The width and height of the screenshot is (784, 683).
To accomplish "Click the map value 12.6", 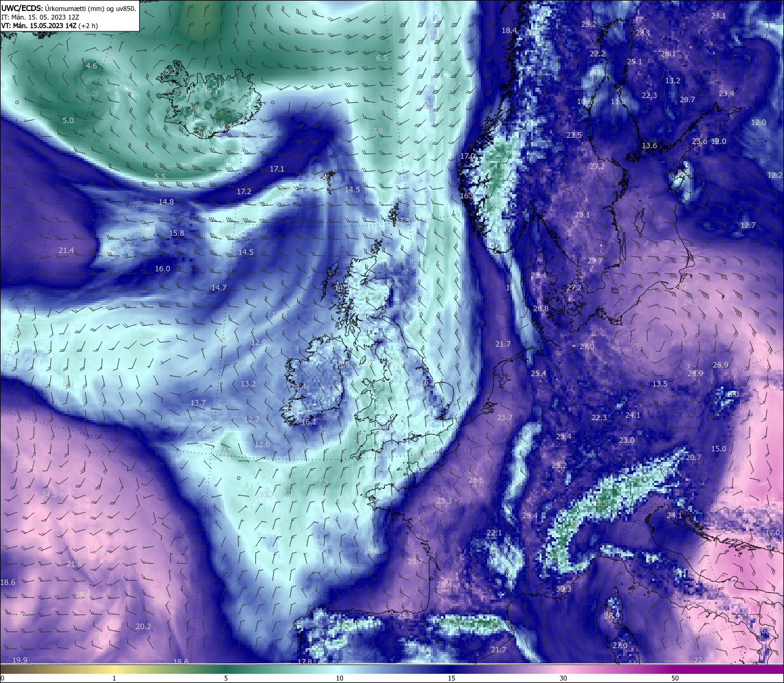I will click(x=262, y=445).
